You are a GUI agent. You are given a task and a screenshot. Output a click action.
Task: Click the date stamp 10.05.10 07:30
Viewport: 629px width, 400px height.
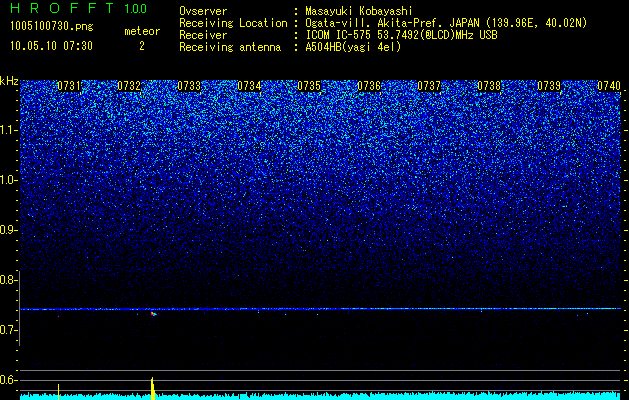51,46
